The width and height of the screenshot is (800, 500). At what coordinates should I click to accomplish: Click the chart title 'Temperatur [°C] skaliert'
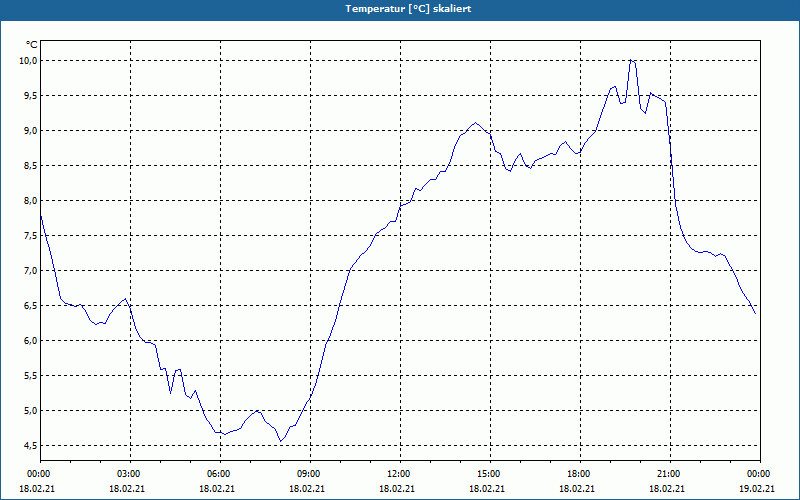(408, 9)
